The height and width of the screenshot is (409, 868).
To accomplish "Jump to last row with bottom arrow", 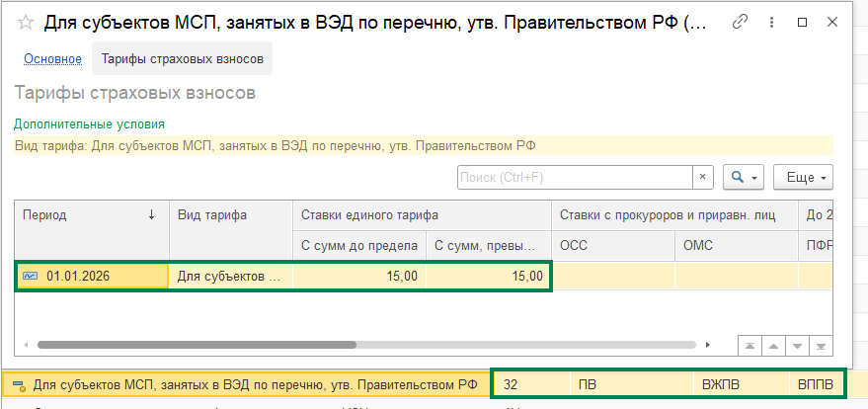I will point(819,345).
